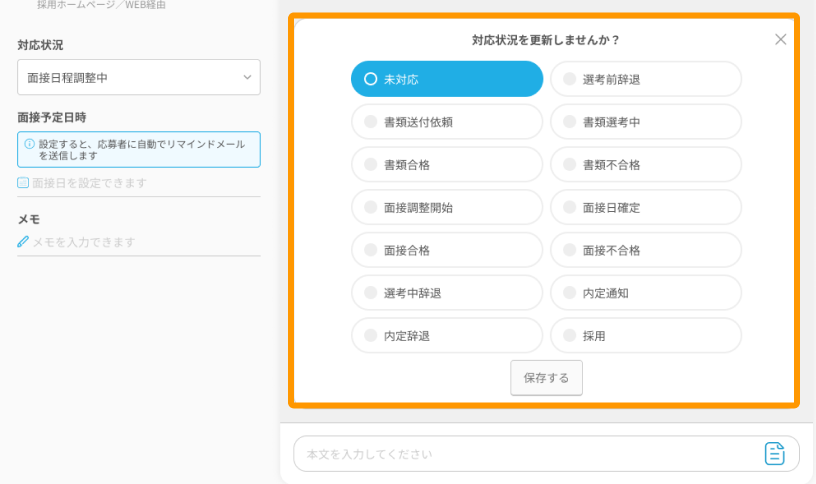Select the 書類選考中 status option
816x484 pixels.
click(646, 122)
